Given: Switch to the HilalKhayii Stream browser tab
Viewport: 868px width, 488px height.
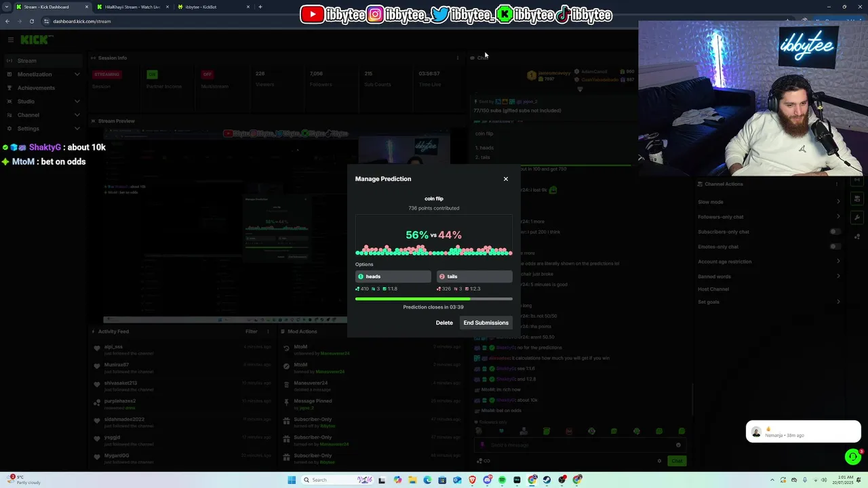Looking at the screenshot, I should point(132,7).
